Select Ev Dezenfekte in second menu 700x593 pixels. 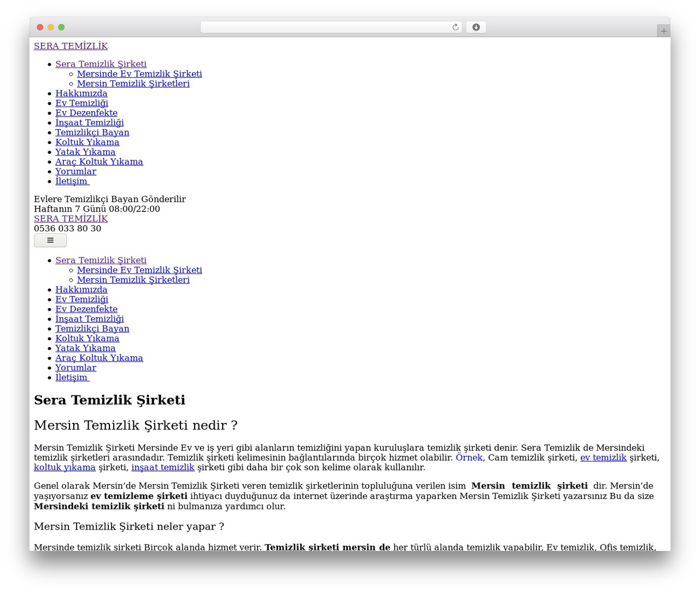86,309
